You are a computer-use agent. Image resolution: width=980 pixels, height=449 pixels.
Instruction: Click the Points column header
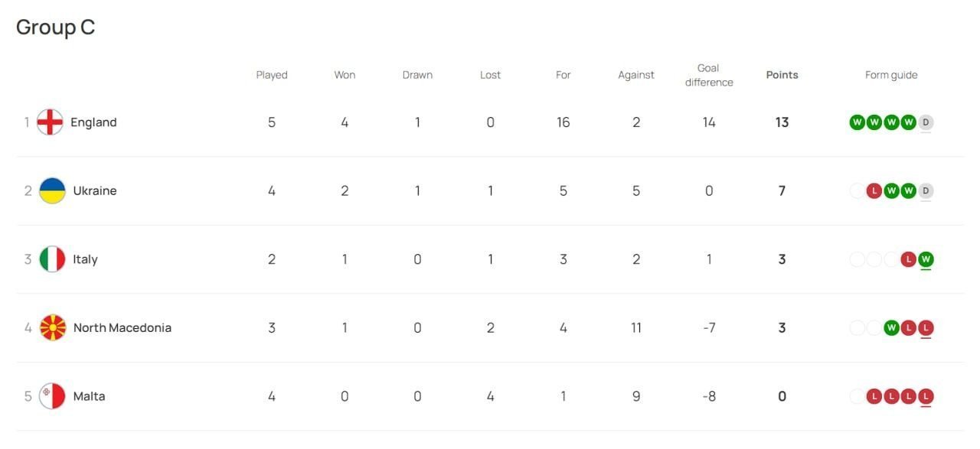coord(782,75)
